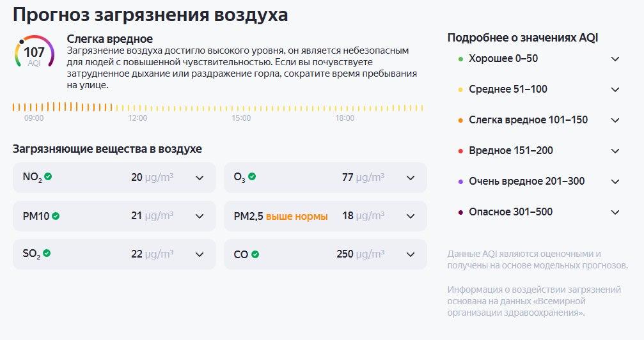Open the CO pollutant details chevron
The height and width of the screenshot is (340, 644).
pyautogui.click(x=411, y=254)
